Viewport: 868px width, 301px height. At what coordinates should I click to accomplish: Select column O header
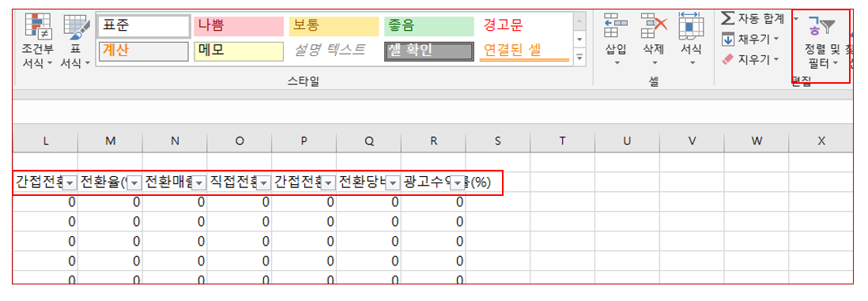[x=240, y=141]
